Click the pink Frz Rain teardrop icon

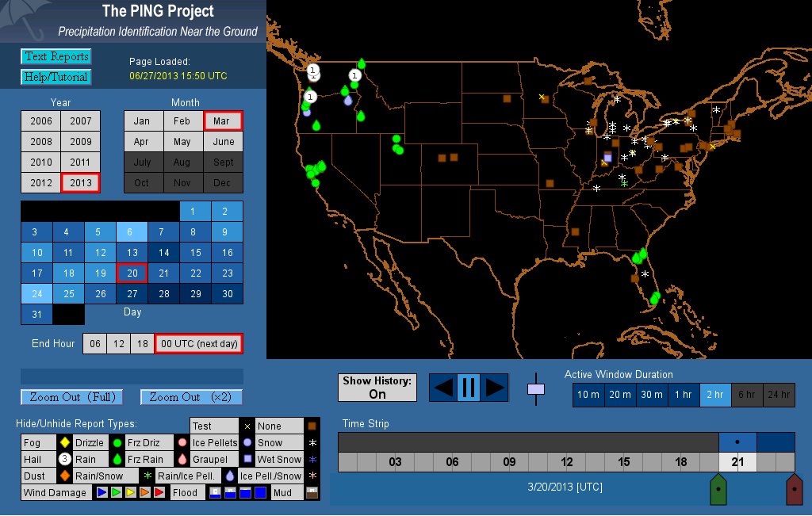click(x=182, y=460)
